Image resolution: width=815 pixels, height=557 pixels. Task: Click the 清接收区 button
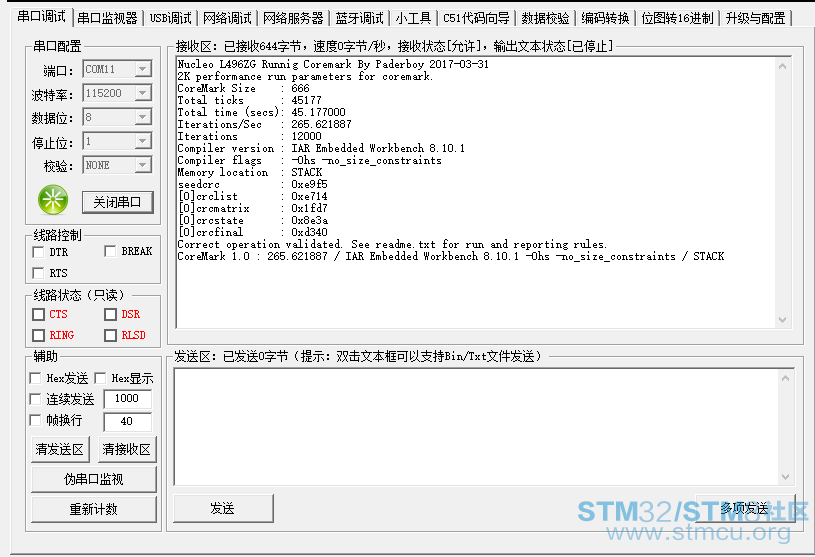click(127, 449)
